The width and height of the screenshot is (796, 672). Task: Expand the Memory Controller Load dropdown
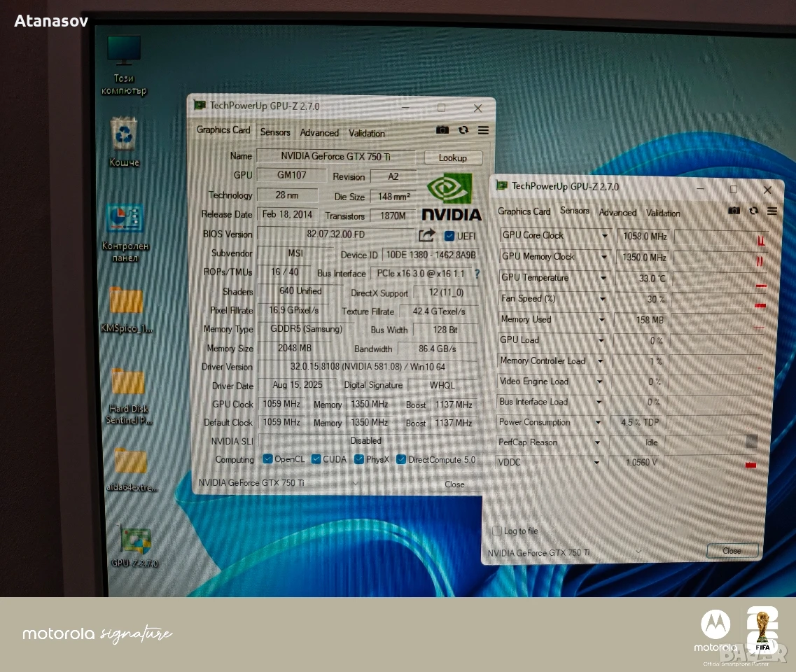pos(600,361)
